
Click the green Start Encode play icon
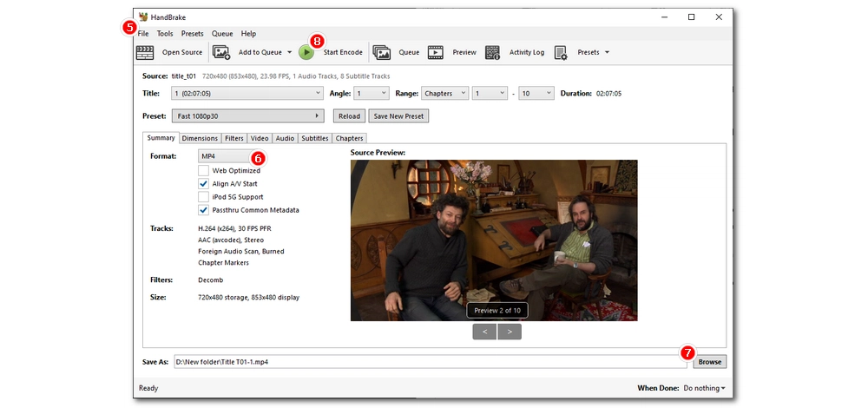(x=306, y=53)
